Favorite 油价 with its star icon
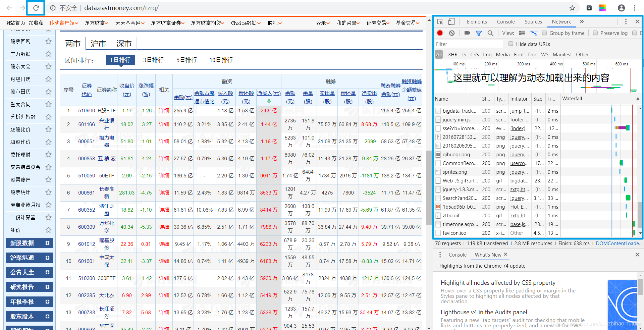Viewport: 644px width, 330px height. [49, 230]
